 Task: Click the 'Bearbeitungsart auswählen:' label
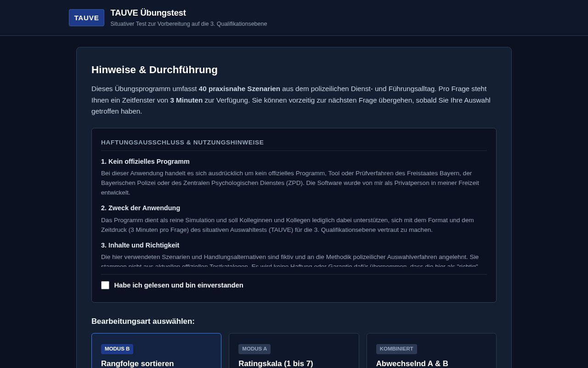[143, 322]
